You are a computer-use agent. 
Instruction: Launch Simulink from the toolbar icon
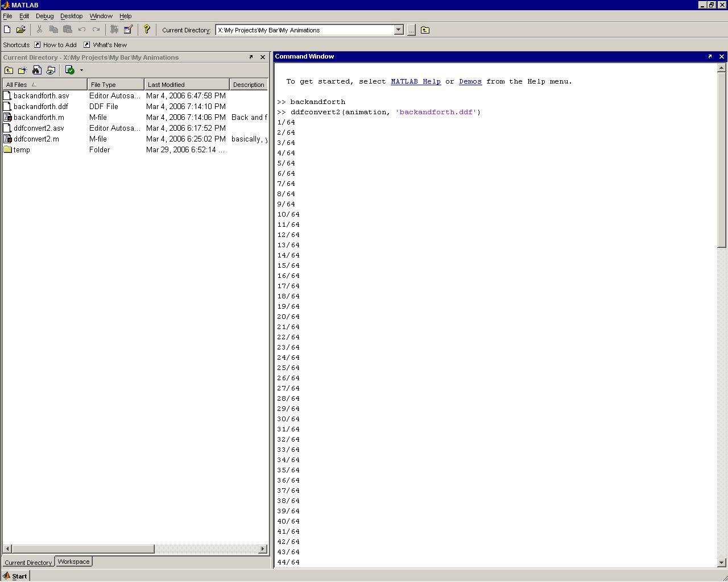pyautogui.click(x=114, y=30)
